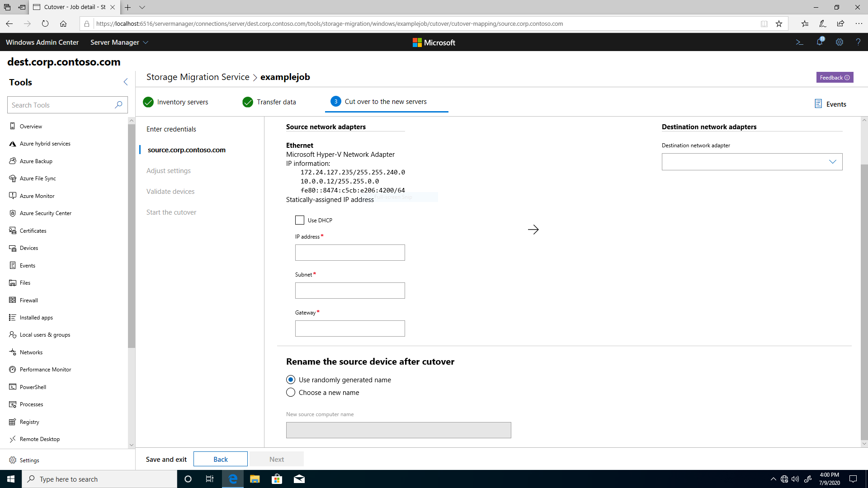Click the Events tab in top navigation
This screenshot has width=868, height=488.
(x=832, y=103)
